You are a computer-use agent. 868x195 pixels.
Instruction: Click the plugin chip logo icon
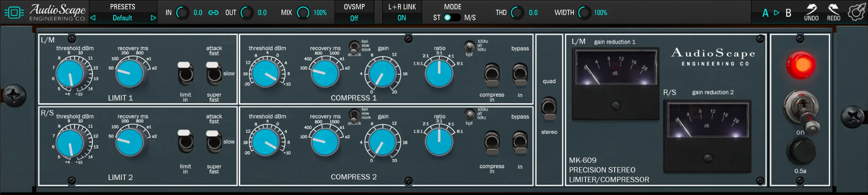point(14,13)
